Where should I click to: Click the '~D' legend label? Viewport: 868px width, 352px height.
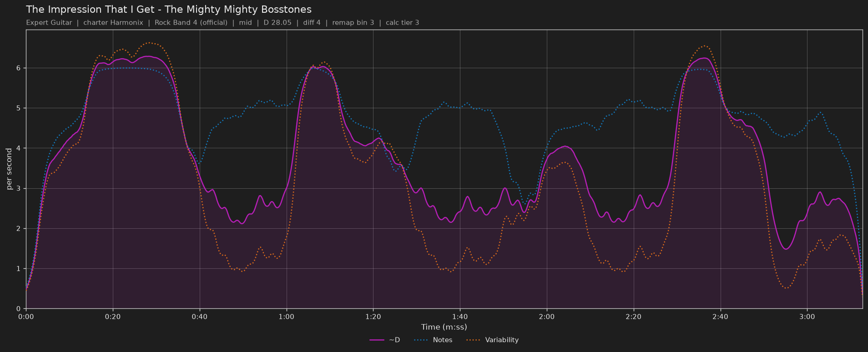[x=394, y=340]
